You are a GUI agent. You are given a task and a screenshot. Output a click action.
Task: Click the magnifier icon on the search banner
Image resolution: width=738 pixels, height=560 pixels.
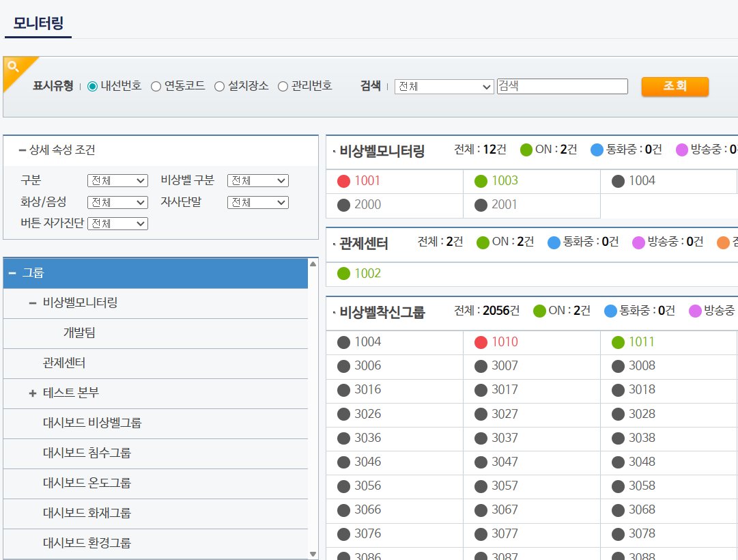point(14,66)
